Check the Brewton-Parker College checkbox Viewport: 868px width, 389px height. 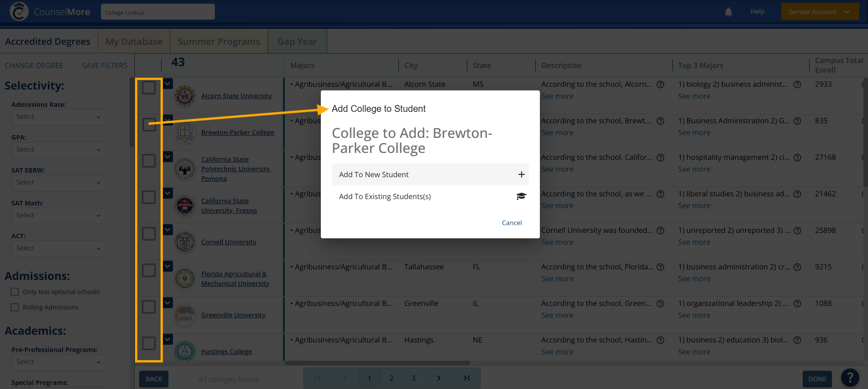click(149, 124)
